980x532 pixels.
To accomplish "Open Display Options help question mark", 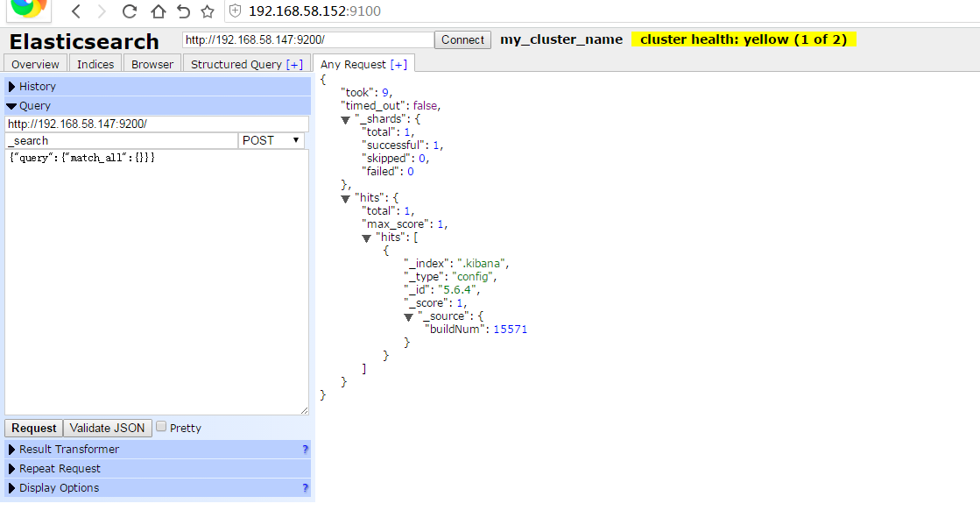I will pos(305,487).
